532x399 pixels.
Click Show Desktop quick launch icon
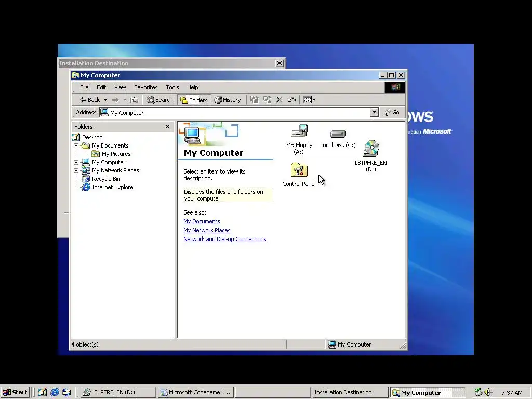(43, 392)
